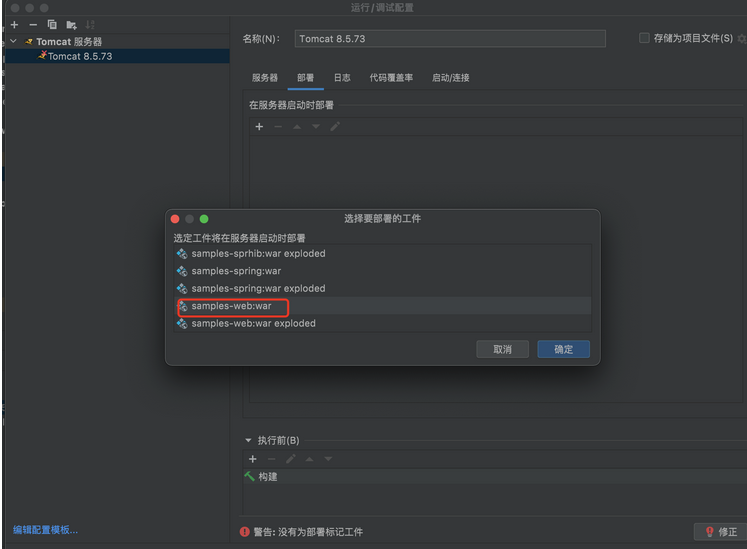Click the green hammer build icon
This screenshot has height=549, width=747.
click(x=250, y=476)
